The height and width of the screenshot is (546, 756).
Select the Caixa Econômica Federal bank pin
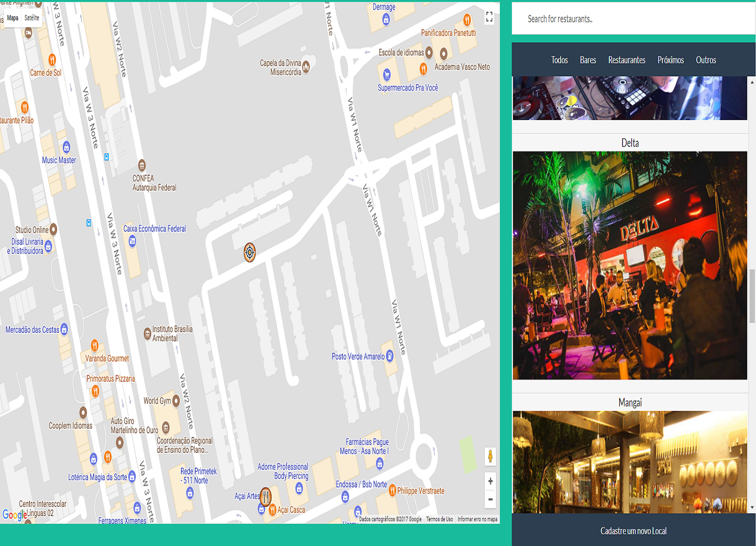click(x=132, y=241)
